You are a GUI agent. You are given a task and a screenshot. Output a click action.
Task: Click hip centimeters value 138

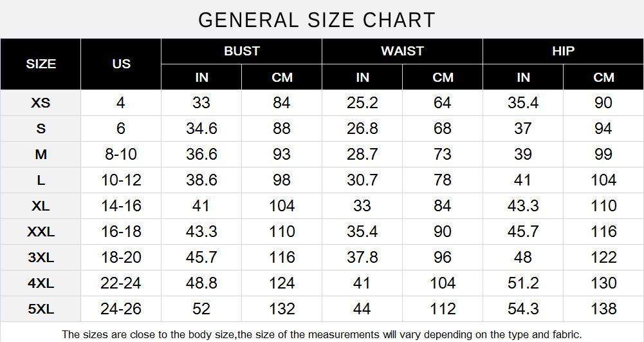click(603, 309)
